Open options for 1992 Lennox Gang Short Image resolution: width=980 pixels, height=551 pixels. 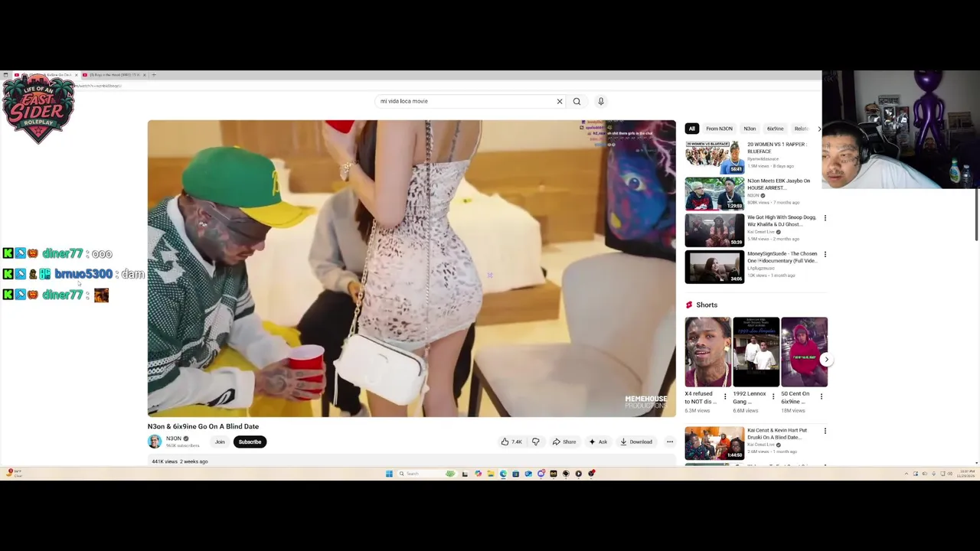click(773, 396)
